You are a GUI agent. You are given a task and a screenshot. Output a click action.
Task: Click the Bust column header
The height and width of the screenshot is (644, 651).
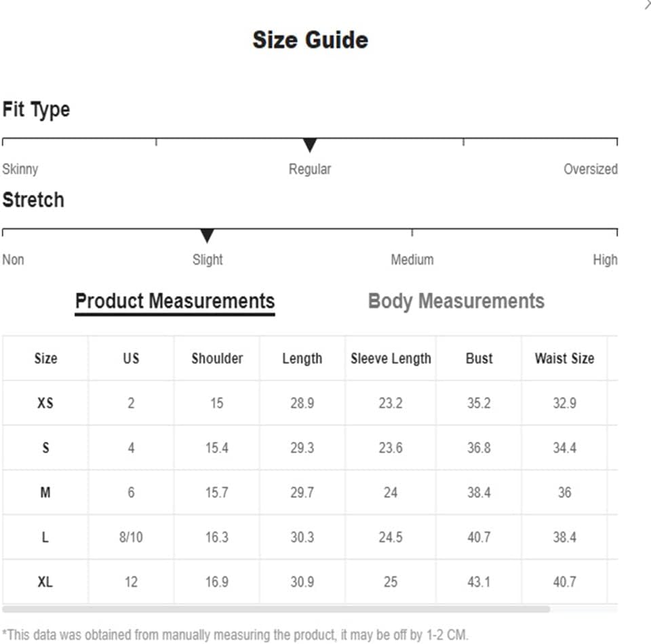click(479, 358)
